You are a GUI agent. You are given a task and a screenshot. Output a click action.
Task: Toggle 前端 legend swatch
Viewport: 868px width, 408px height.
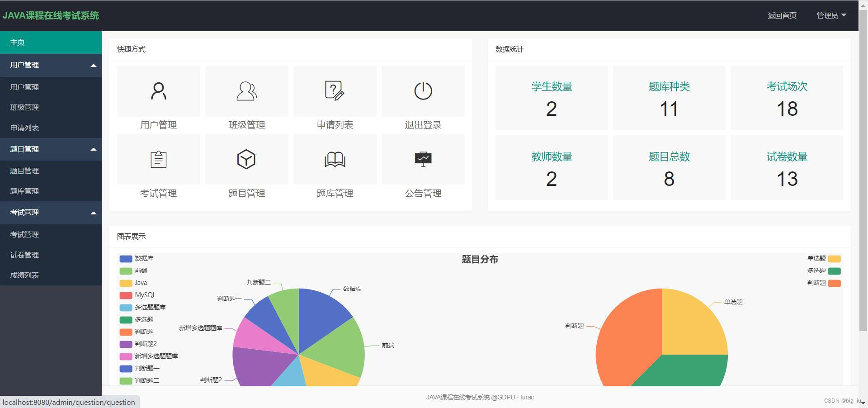(x=126, y=271)
